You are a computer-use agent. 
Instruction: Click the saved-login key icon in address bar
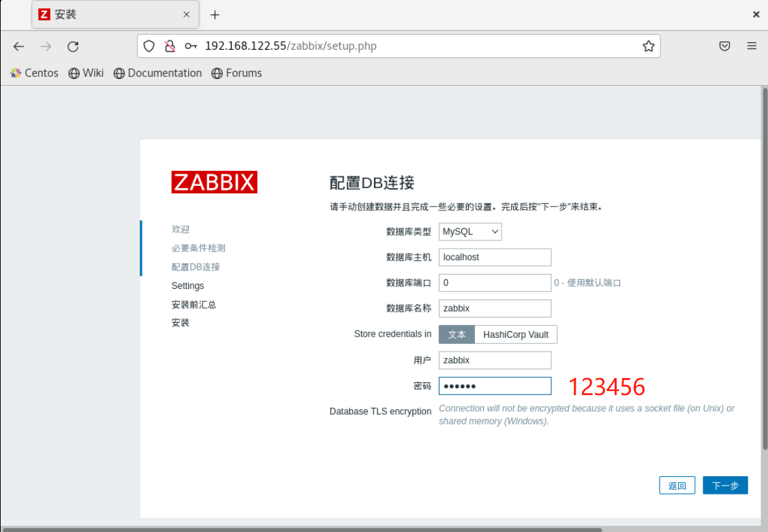coord(191,46)
